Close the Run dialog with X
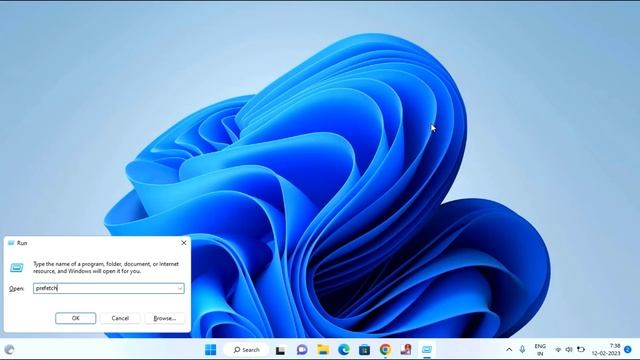 [184, 243]
